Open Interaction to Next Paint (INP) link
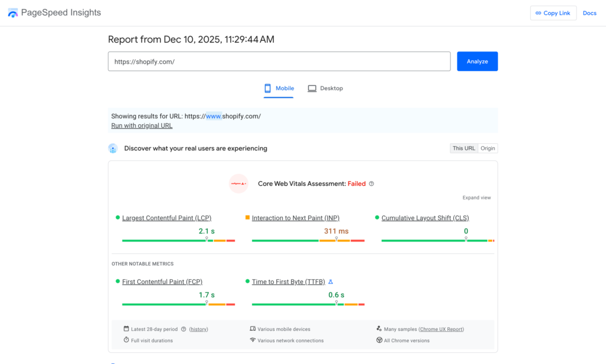This screenshot has height=364, width=606. coord(296,218)
